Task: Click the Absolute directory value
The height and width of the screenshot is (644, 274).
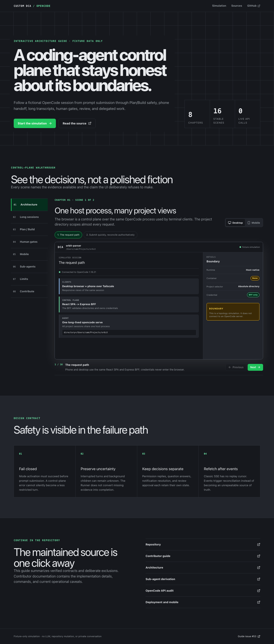Action: (x=249, y=286)
